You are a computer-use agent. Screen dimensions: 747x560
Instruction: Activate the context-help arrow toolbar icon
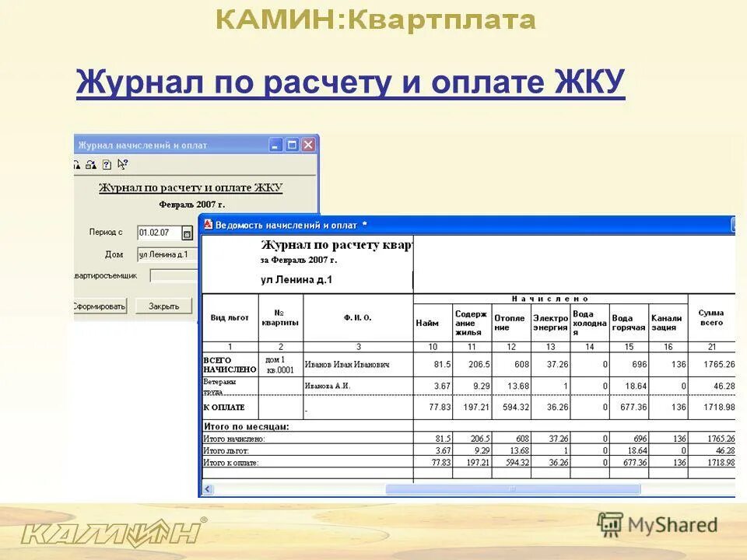pyautogui.click(x=122, y=165)
